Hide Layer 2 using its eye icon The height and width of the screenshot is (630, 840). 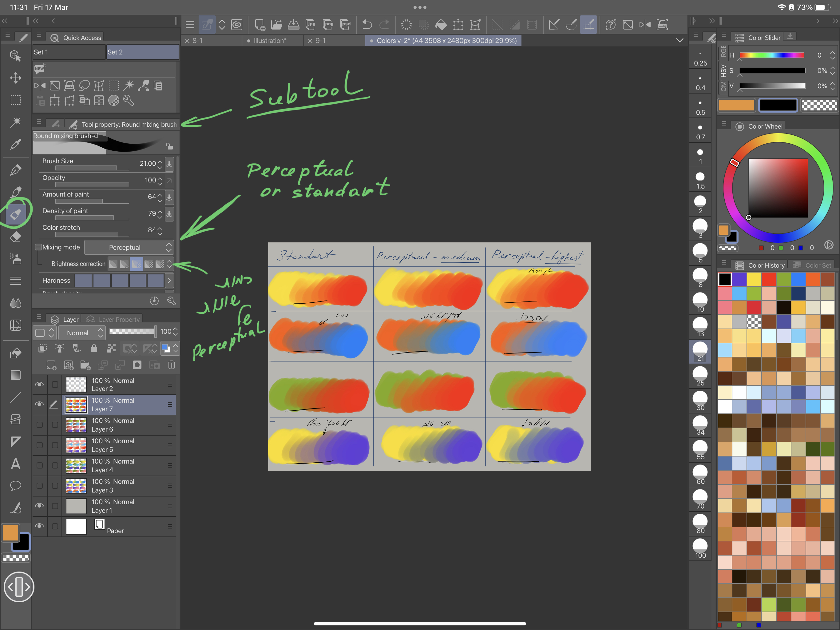click(x=39, y=384)
